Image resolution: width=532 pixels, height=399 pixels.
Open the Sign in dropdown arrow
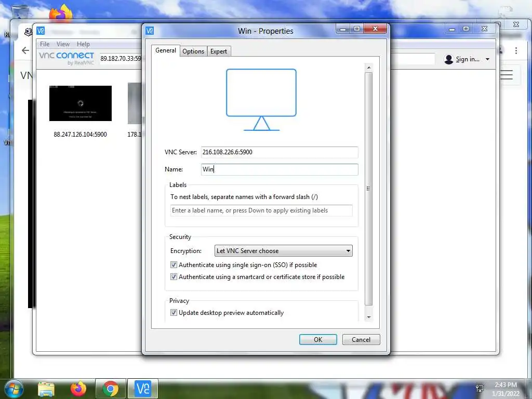click(x=487, y=59)
